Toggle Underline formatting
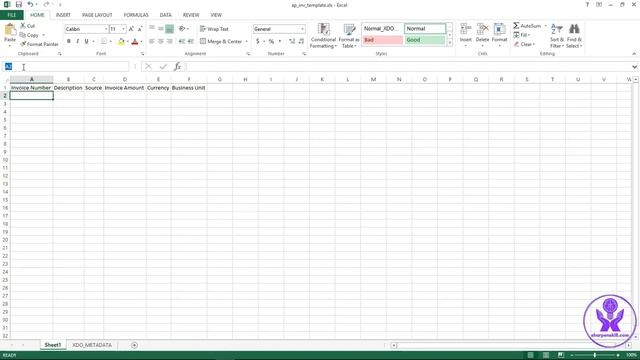Image resolution: width=640 pixels, height=360 pixels. click(87, 41)
